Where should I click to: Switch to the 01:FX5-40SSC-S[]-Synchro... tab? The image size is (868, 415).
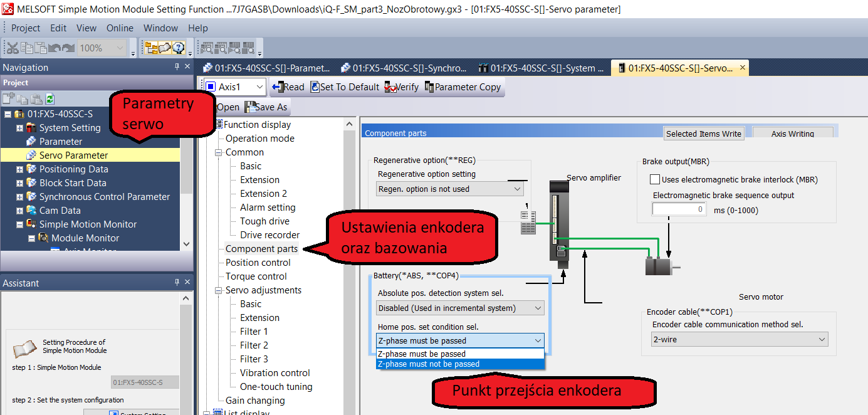[x=403, y=68]
